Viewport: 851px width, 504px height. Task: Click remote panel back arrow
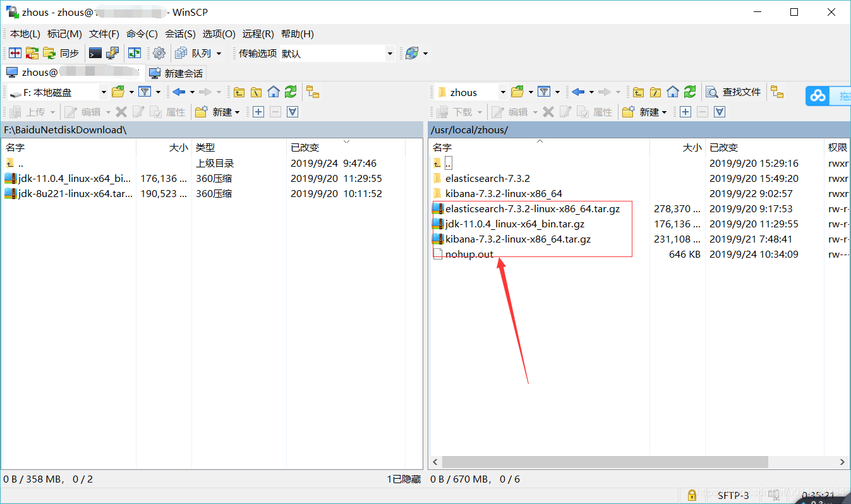(578, 92)
